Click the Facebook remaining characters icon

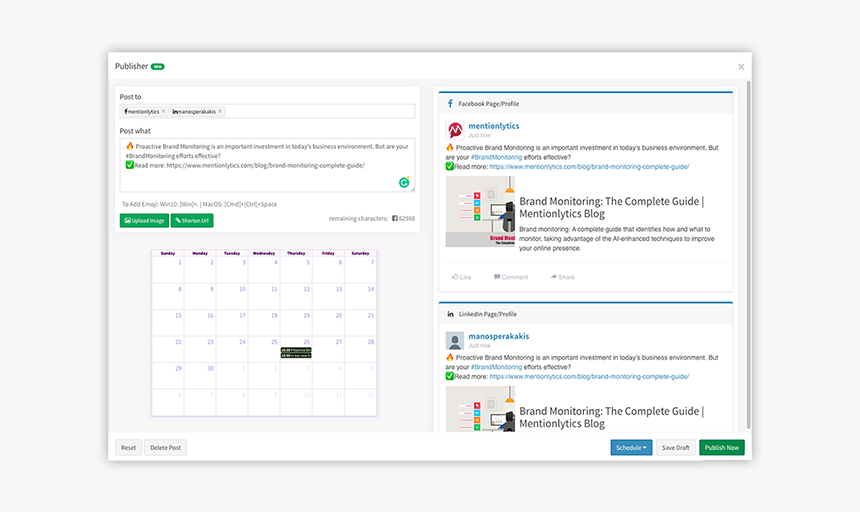[394, 218]
